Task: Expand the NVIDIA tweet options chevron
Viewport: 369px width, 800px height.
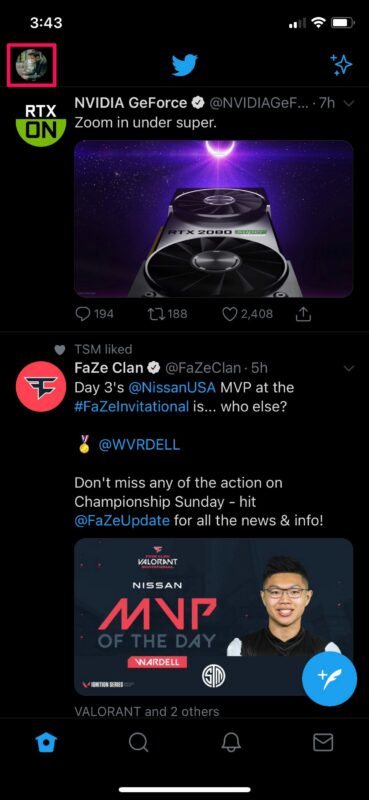Action: click(x=349, y=104)
